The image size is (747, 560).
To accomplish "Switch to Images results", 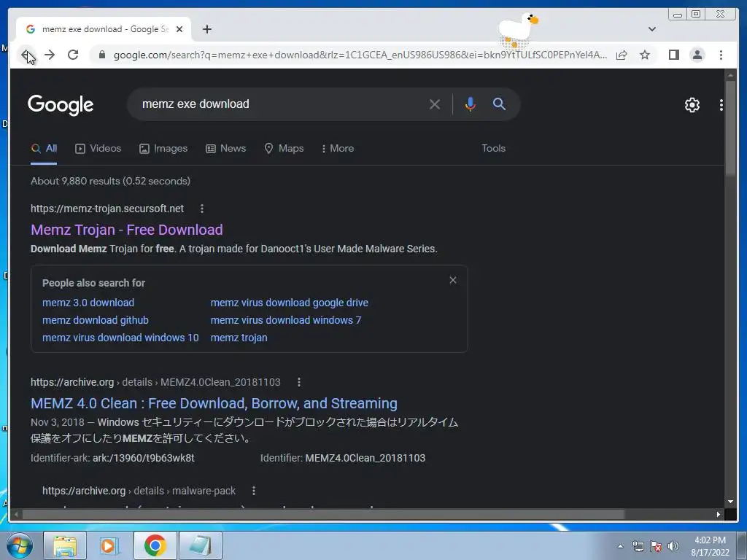I will 163,149.
